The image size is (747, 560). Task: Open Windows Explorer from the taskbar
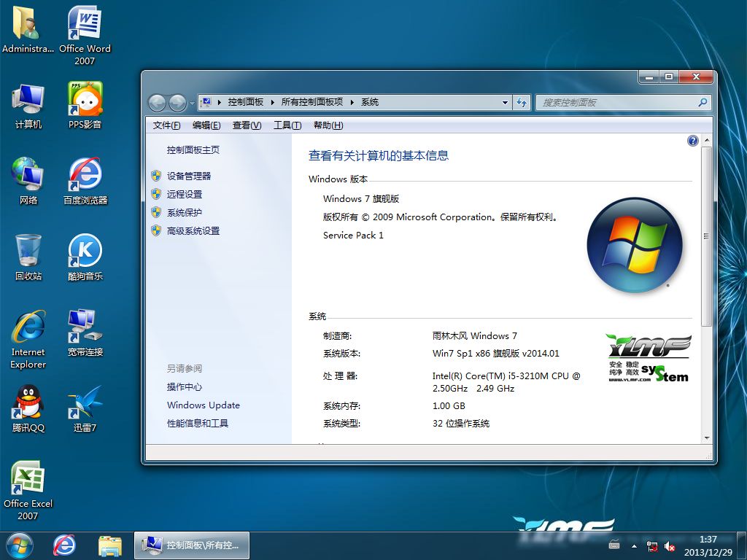(110, 545)
